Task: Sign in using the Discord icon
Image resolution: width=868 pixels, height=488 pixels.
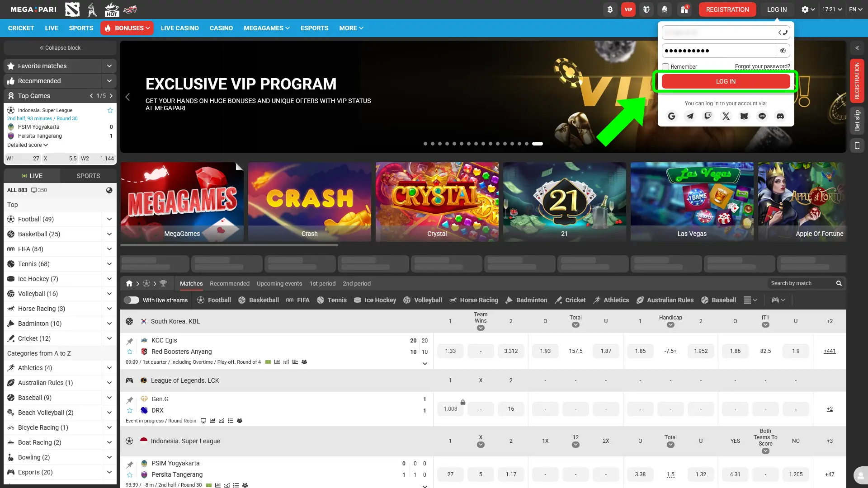Action: click(x=780, y=116)
